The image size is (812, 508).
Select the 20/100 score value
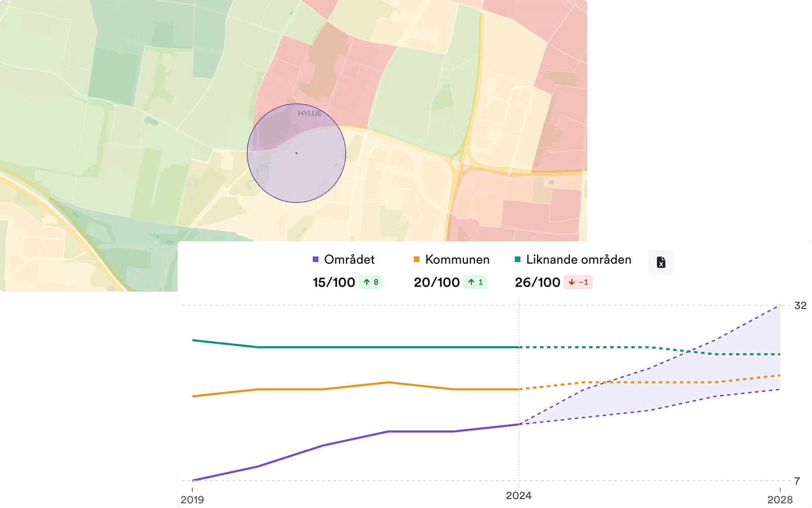click(436, 282)
